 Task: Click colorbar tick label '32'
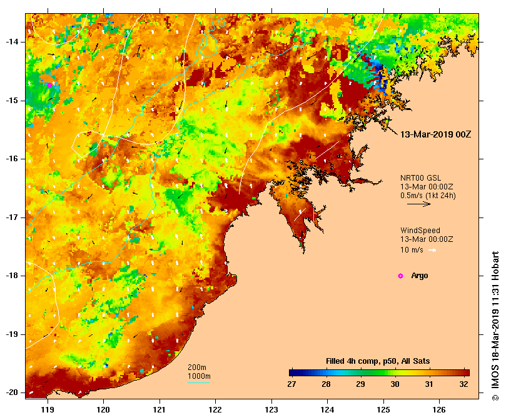(x=463, y=384)
